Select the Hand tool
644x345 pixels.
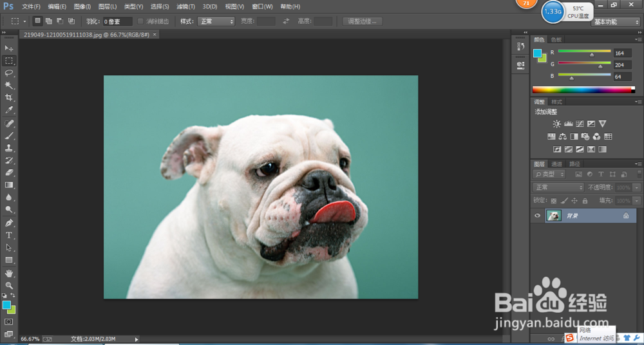9,273
